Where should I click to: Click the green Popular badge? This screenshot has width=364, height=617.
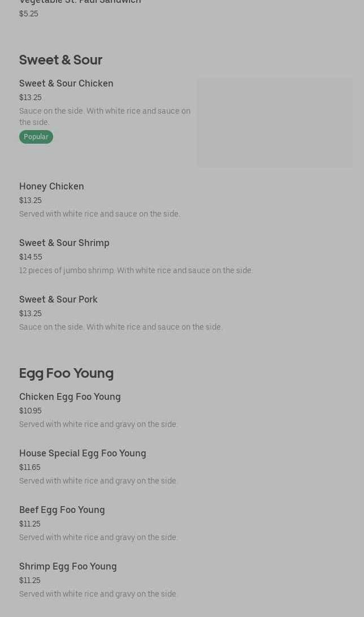tap(36, 137)
